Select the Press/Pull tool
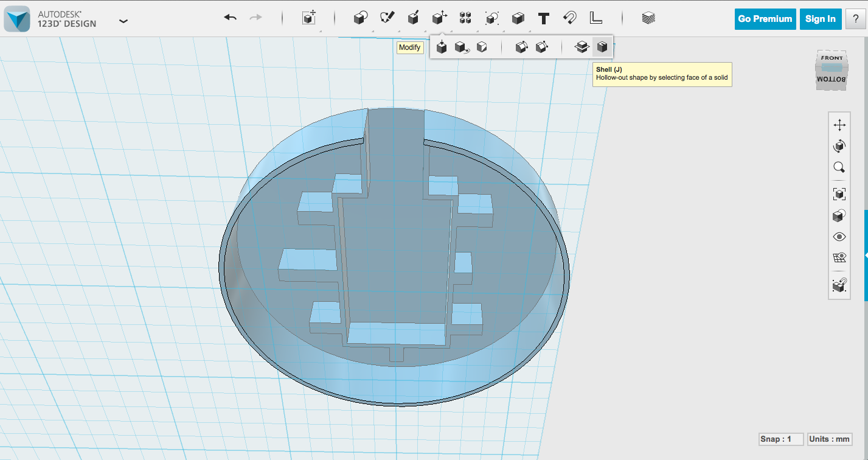868x460 pixels. pos(442,47)
